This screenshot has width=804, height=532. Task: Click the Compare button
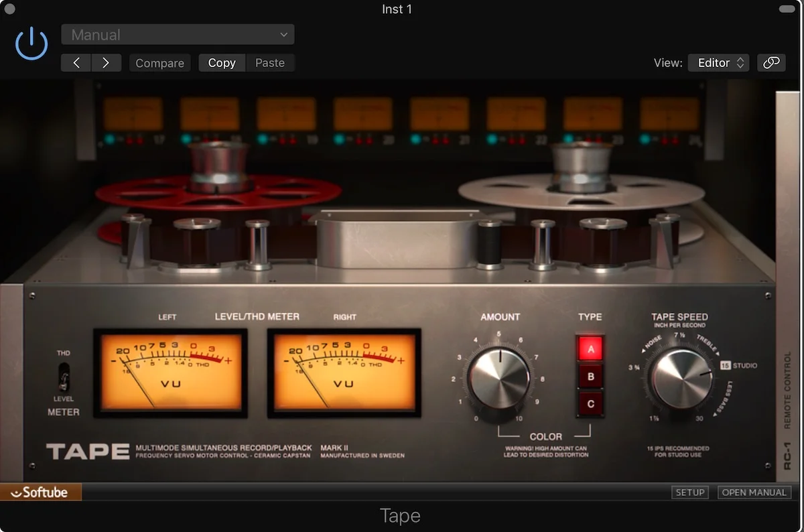click(x=159, y=63)
